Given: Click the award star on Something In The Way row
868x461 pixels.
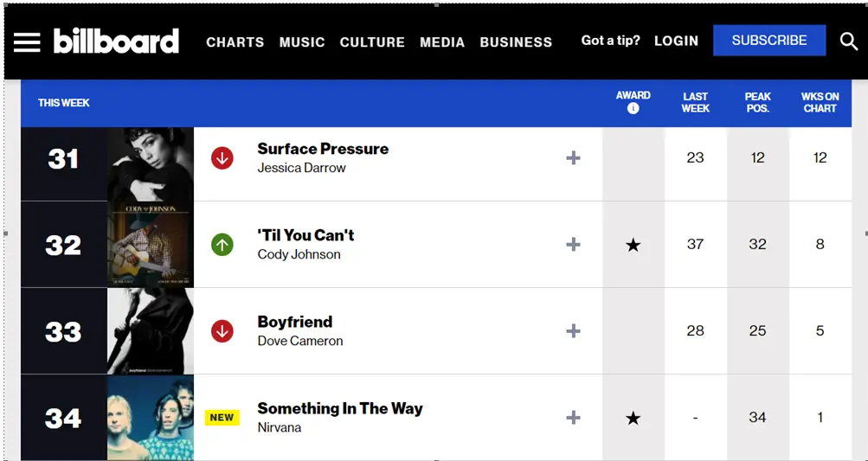Looking at the screenshot, I should pyautogui.click(x=633, y=418).
